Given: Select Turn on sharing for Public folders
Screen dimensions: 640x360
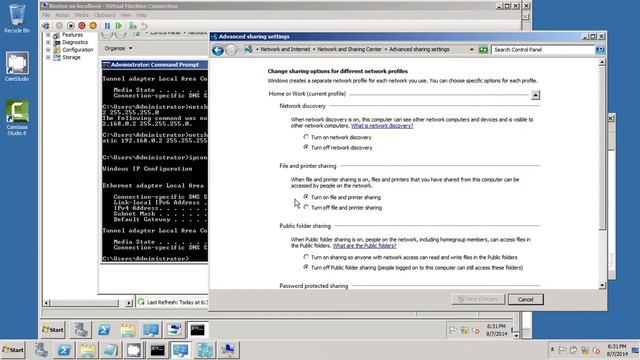Looking at the screenshot, I should click(306, 257).
